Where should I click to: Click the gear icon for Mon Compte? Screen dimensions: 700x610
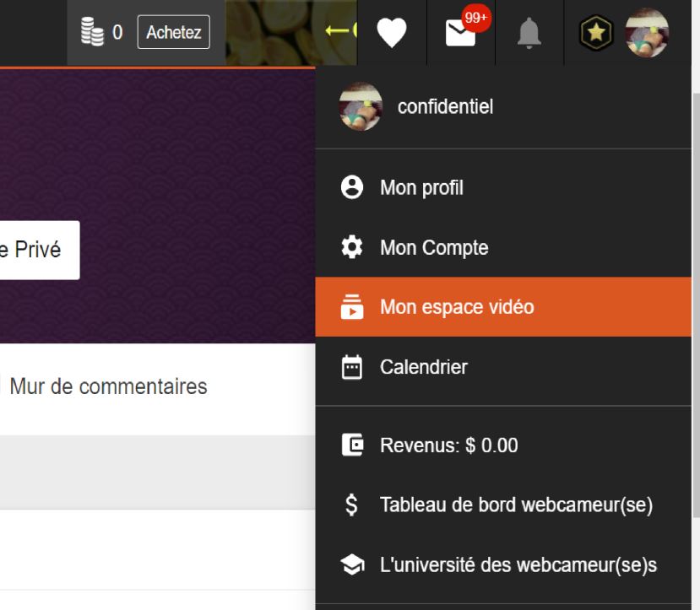pyautogui.click(x=351, y=248)
